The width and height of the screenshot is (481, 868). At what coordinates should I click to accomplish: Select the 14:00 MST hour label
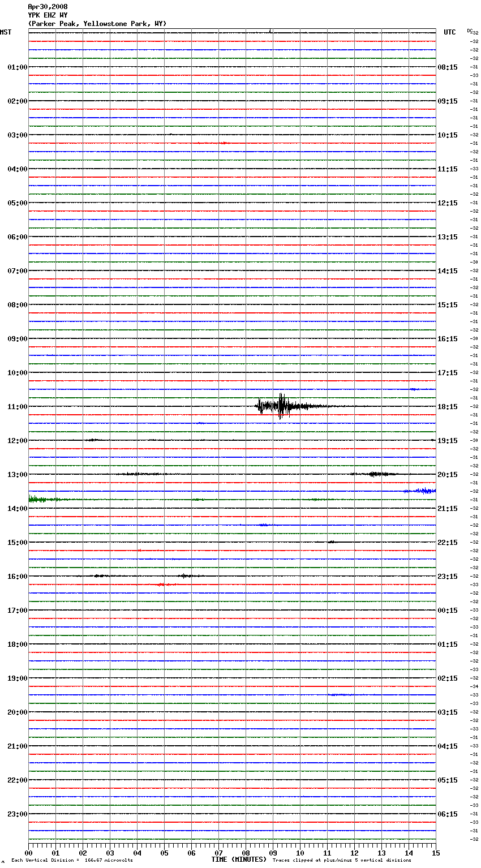click(17, 509)
